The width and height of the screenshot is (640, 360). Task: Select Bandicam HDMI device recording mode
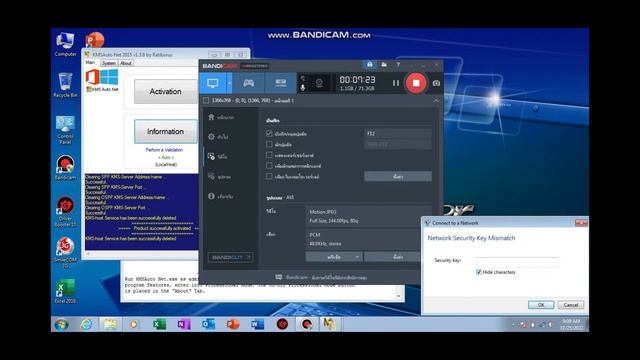[280, 83]
